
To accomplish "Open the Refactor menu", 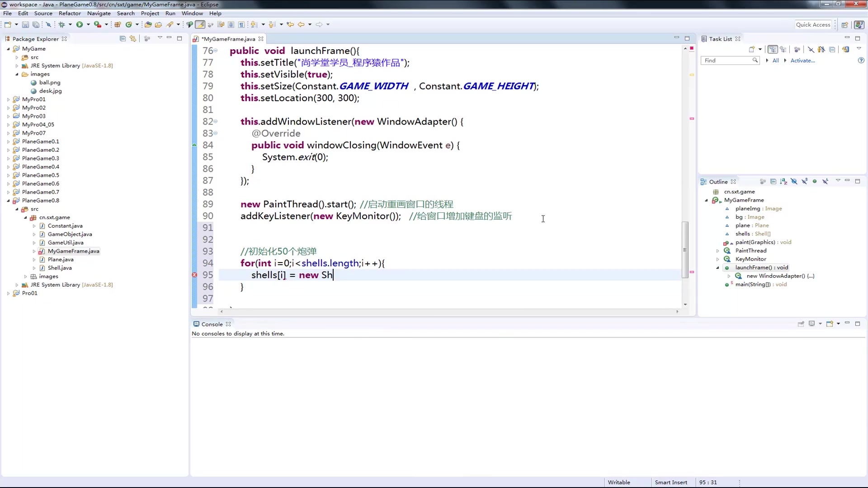I will coord(69,13).
